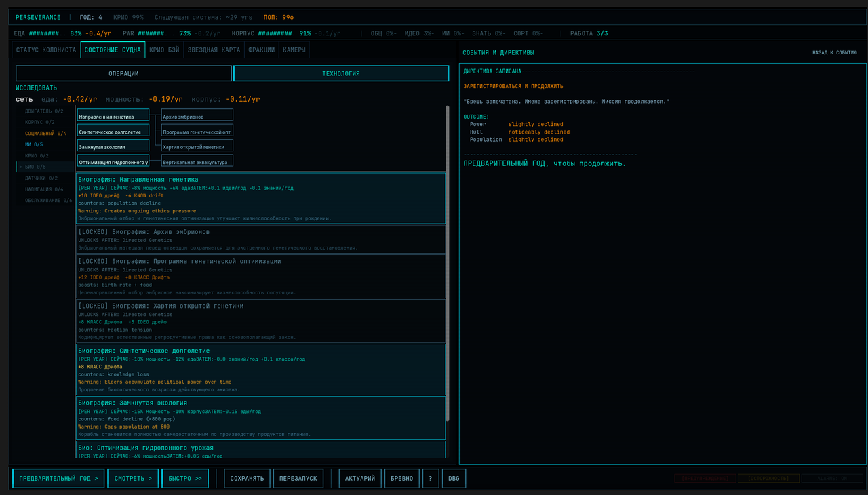Screen dimensions: 868x495
Task: Research the Биография: Замкнутая экология card
Action: point(261,418)
